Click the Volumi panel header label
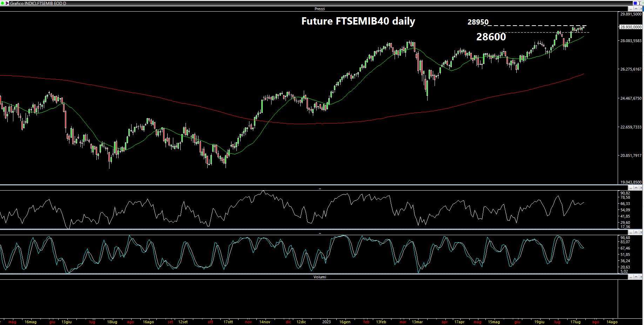This screenshot has height=325, width=644. tap(320, 277)
